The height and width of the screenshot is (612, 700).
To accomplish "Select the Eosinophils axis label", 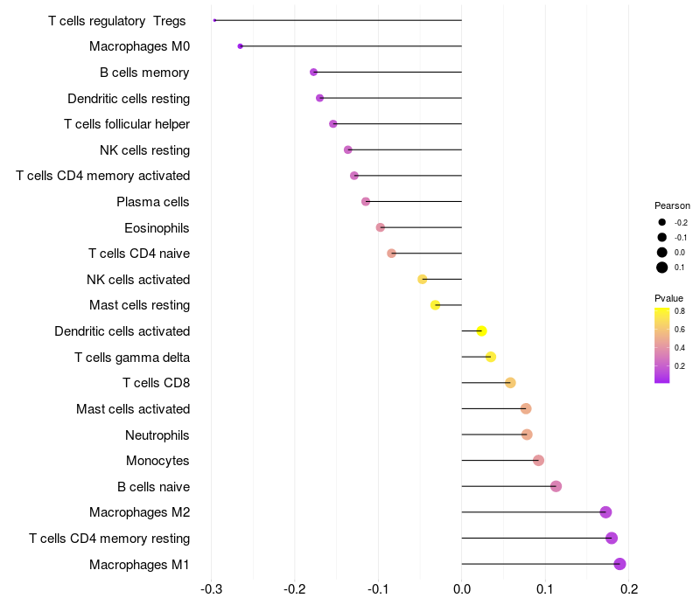I will click(157, 228).
